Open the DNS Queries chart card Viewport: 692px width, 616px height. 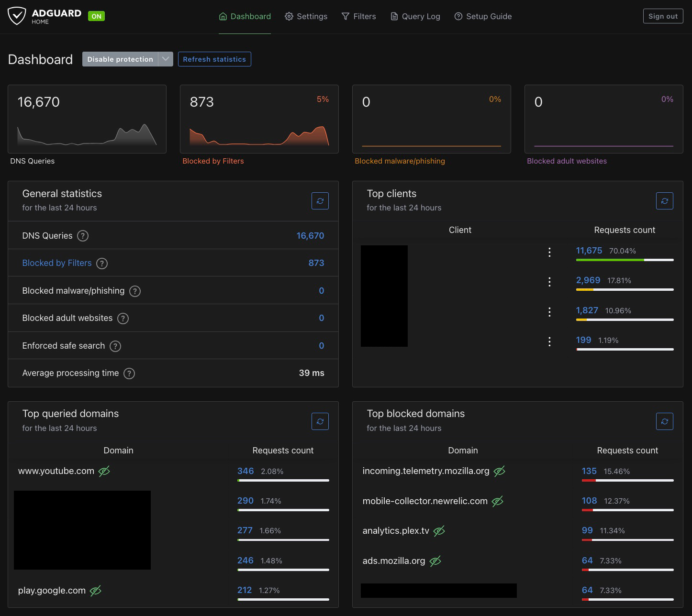click(87, 119)
